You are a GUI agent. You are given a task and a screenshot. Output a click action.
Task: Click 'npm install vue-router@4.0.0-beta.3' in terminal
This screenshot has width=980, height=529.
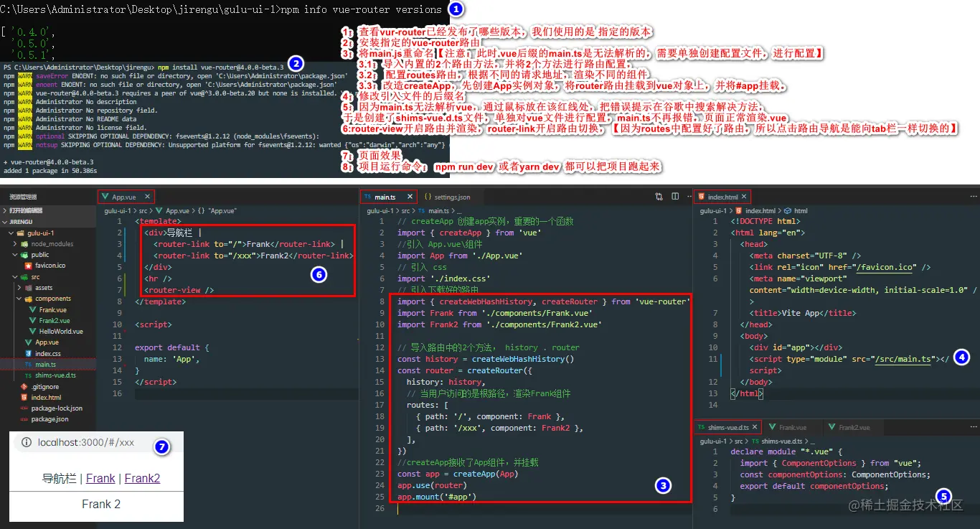(221, 67)
